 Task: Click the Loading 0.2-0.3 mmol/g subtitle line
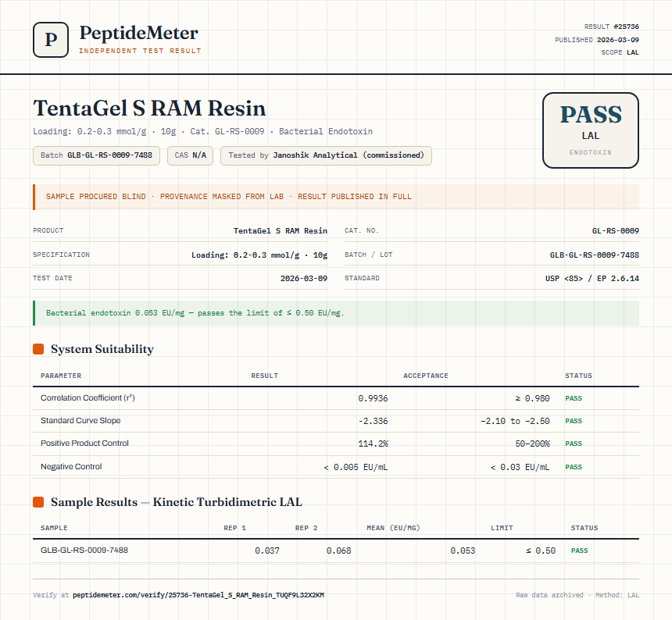click(x=202, y=131)
